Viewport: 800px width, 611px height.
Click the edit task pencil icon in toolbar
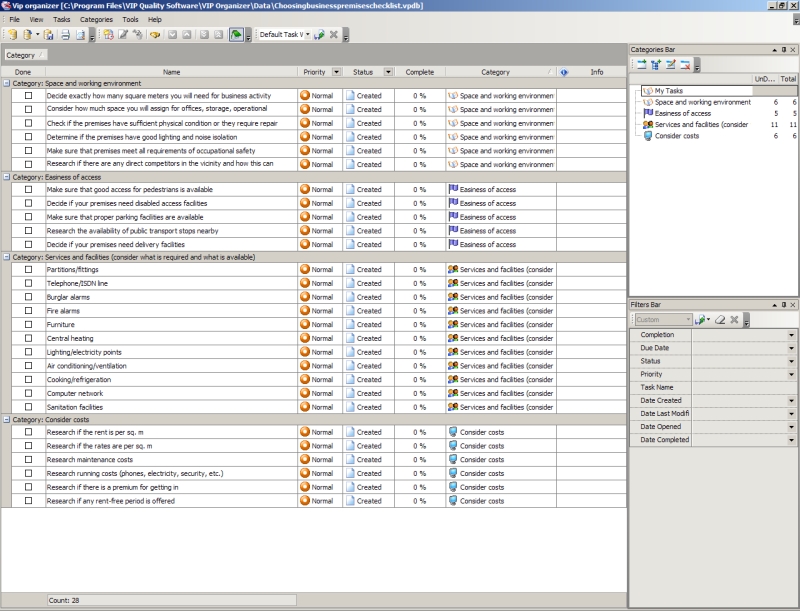point(122,35)
